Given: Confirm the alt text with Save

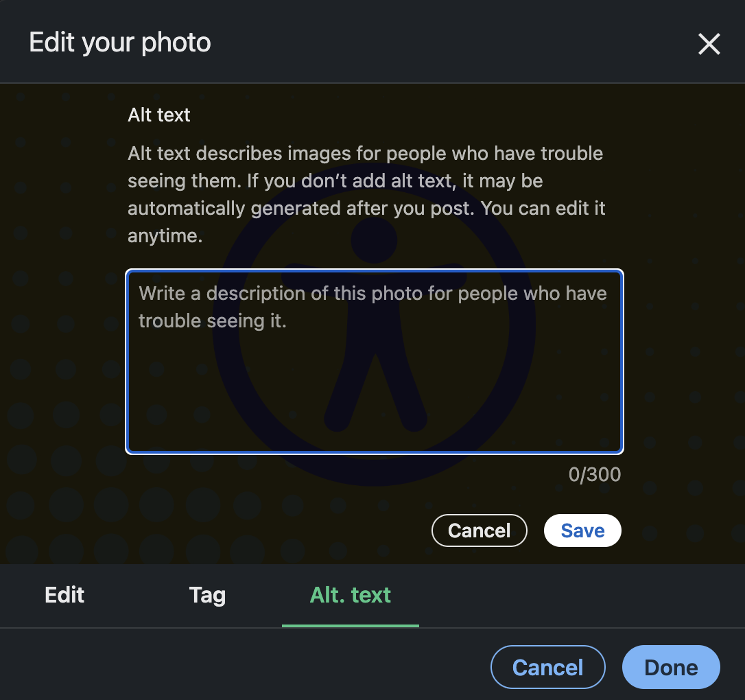Looking at the screenshot, I should coord(582,530).
